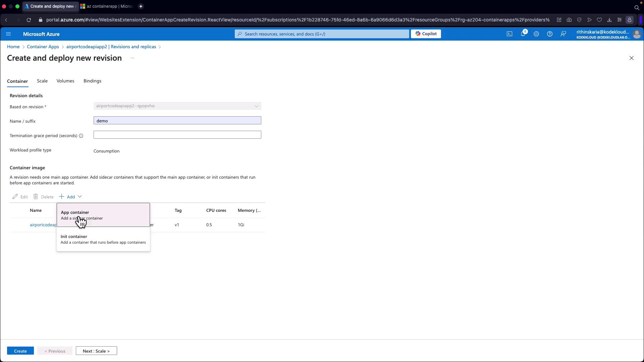Click the ellipsis beside the page title
644x362 pixels.
(x=132, y=58)
